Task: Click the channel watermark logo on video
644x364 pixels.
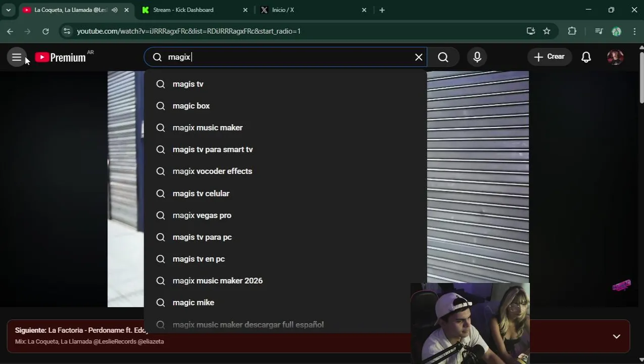Action: click(x=621, y=286)
